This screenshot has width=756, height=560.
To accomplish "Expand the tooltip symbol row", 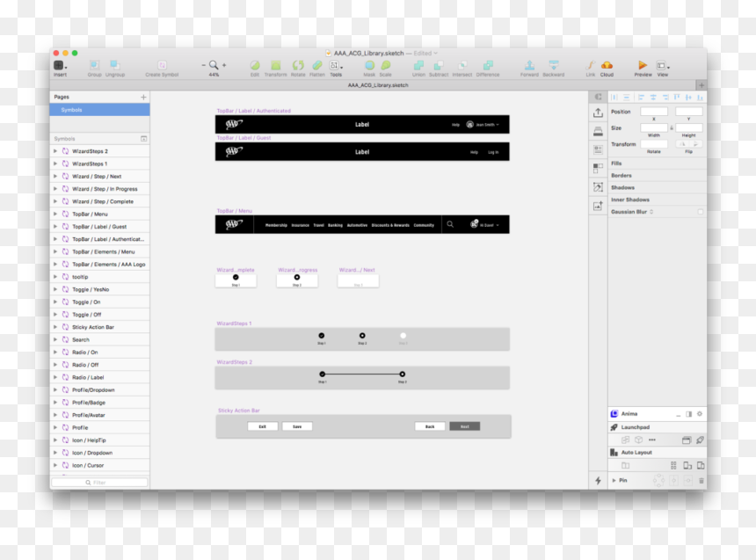I will tap(55, 277).
